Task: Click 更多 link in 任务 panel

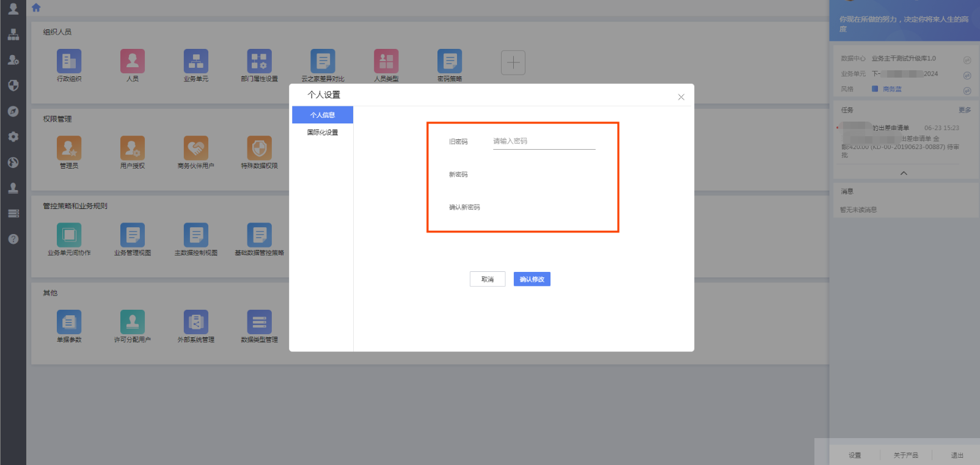Action: 965,110
